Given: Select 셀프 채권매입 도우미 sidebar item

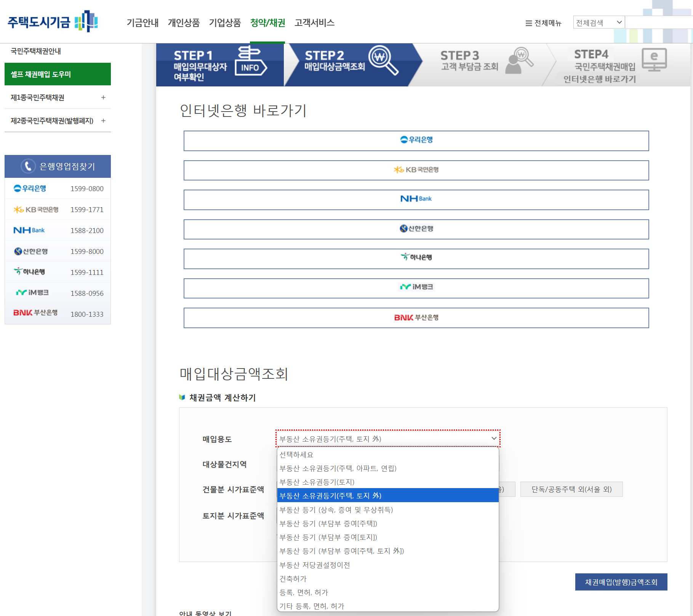Looking at the screenshot, I should click(x=58, y=74).
